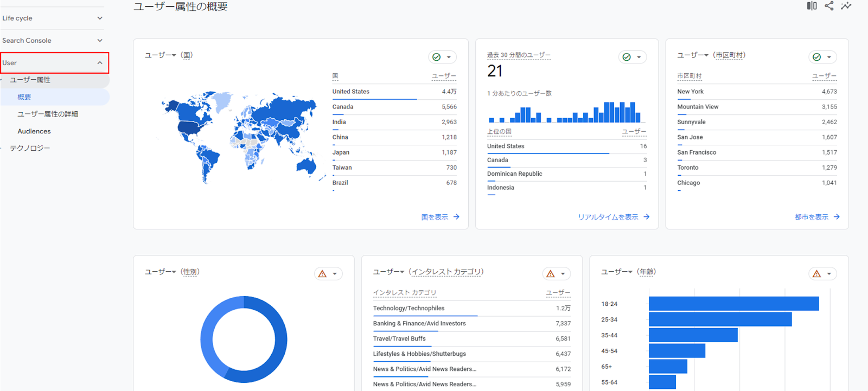Expand the Search Console section
Image resolution: width=868 pixels, height=391 pixels.
point(53,40)
